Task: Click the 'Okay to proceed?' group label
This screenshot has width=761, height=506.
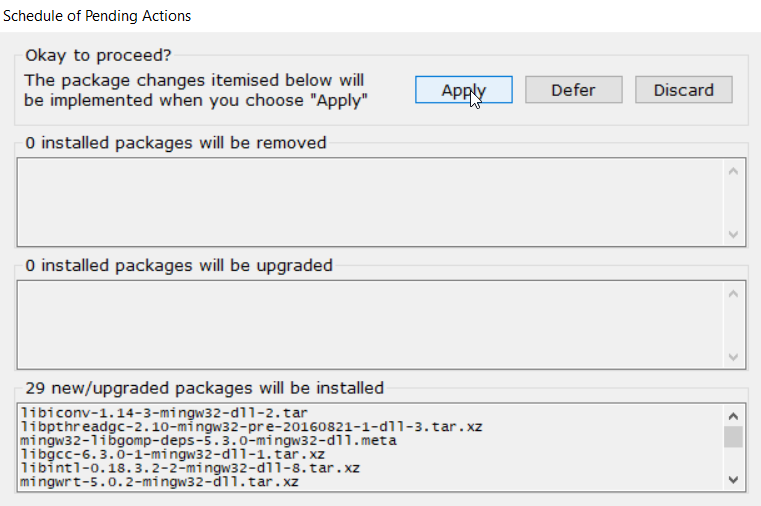Action: pos(98,55)
